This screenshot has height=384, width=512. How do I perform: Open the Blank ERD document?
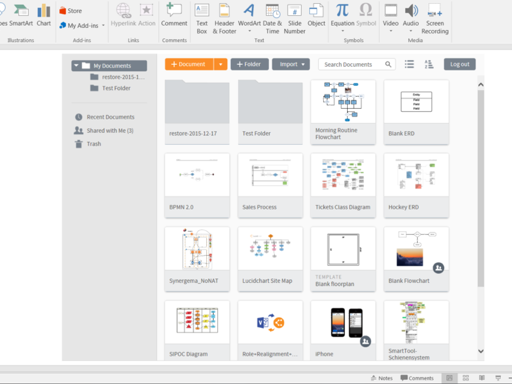(x=416, y=112)
